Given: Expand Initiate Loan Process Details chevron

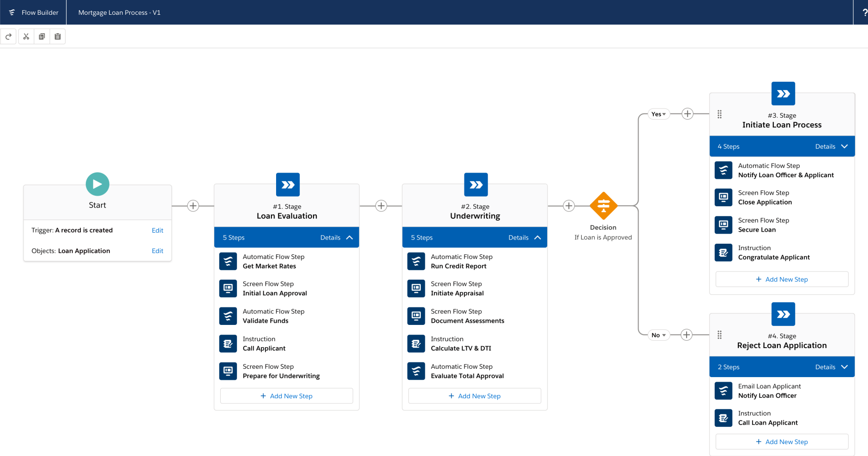Looking at the screenshot, I should pos(844,146).
